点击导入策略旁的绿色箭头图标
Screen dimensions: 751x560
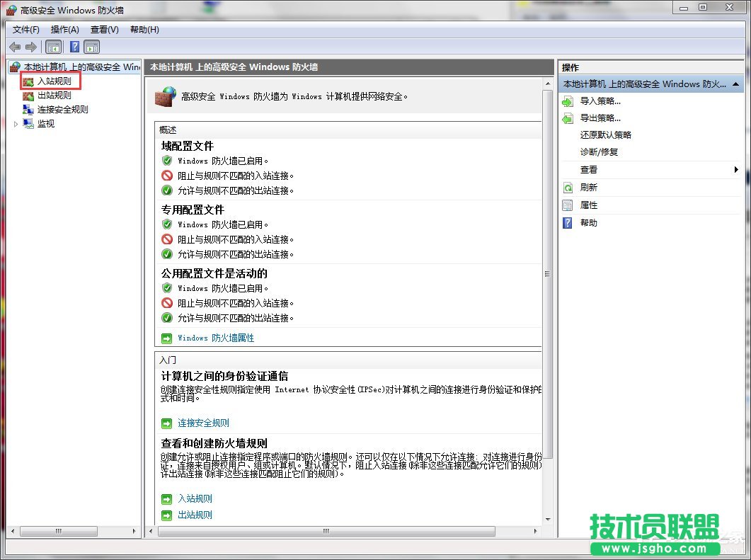567,101
